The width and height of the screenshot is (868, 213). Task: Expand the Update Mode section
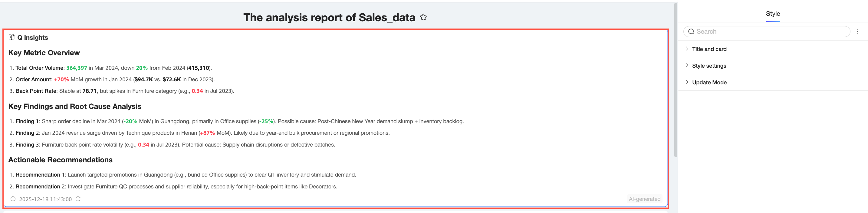tap(709, 82)
